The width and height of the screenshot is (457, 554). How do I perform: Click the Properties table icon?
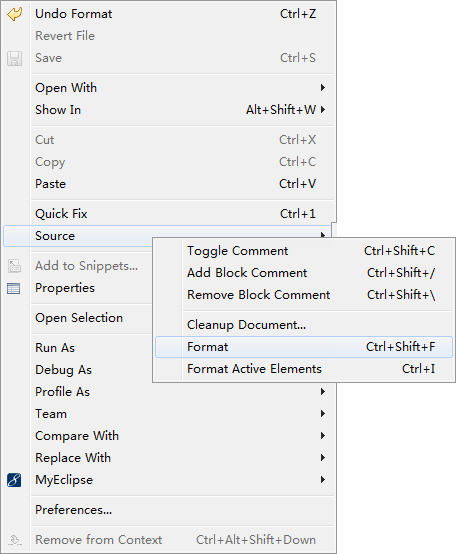pos(14,288)
